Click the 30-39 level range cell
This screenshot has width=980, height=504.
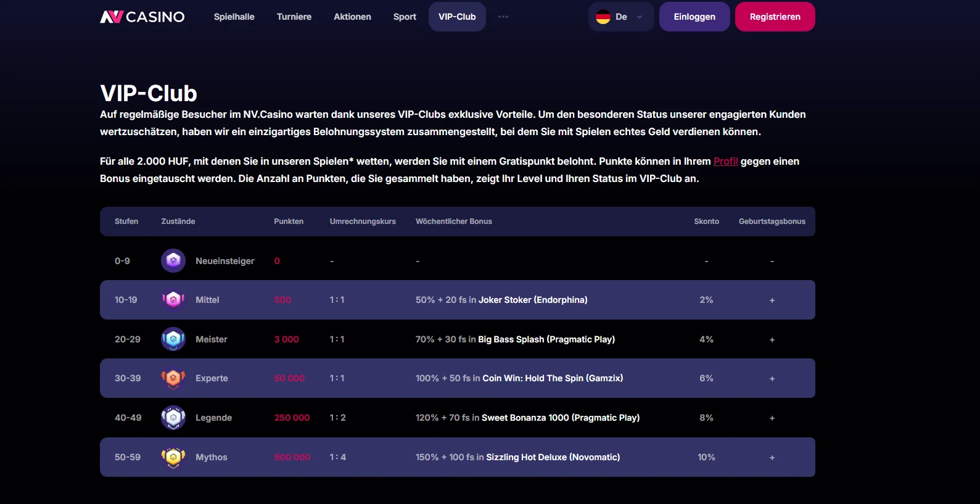point(128,378)
